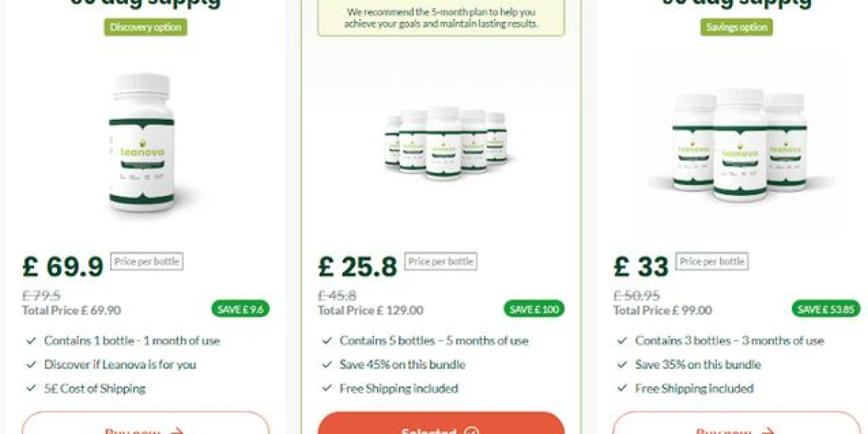868x434 pixels.
Task: Click the checkmark beside Contains 5 bottles
Action: point(326,340)
